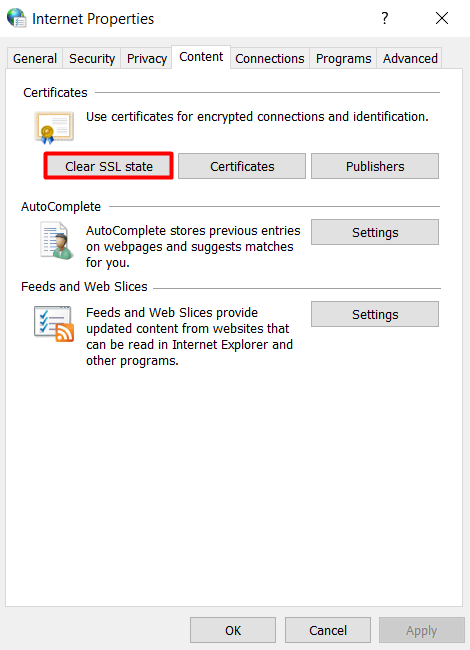Select the Content tab
The width and height of the screenshot is (470, 650).
point(201,57)
